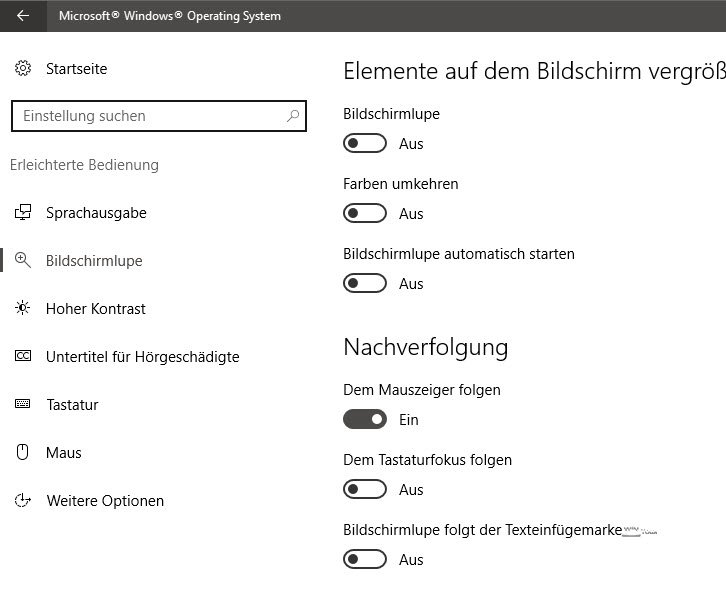Disable Dem Mauszeiger folgen toggle

click(365, 420)
